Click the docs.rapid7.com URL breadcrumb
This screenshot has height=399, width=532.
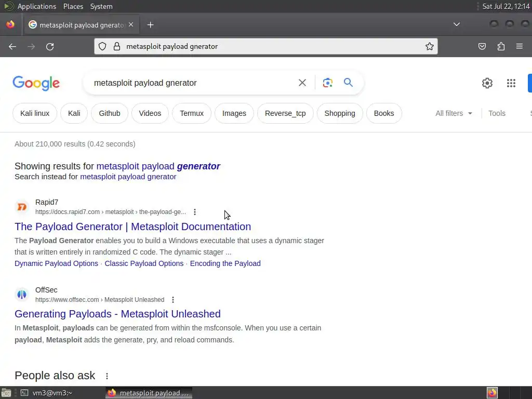point(111,212)
